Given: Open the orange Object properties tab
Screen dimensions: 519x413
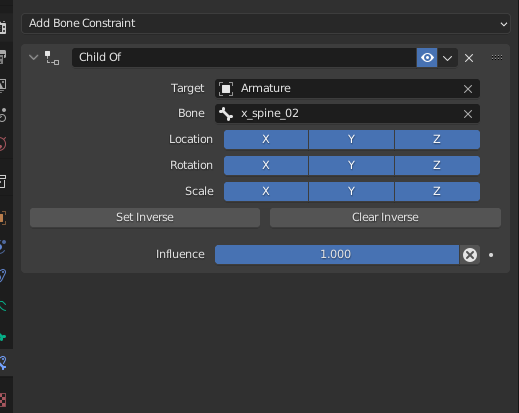Looking at the screenshot, I should (3, 218).
